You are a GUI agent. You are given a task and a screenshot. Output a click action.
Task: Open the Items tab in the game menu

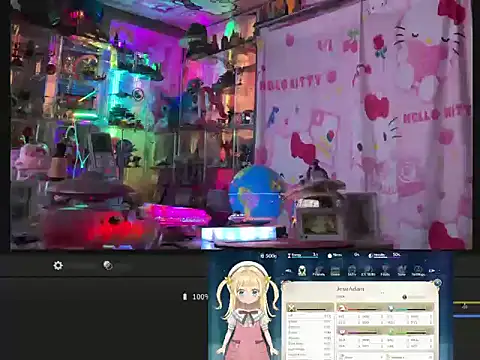(x=335, y=271)
